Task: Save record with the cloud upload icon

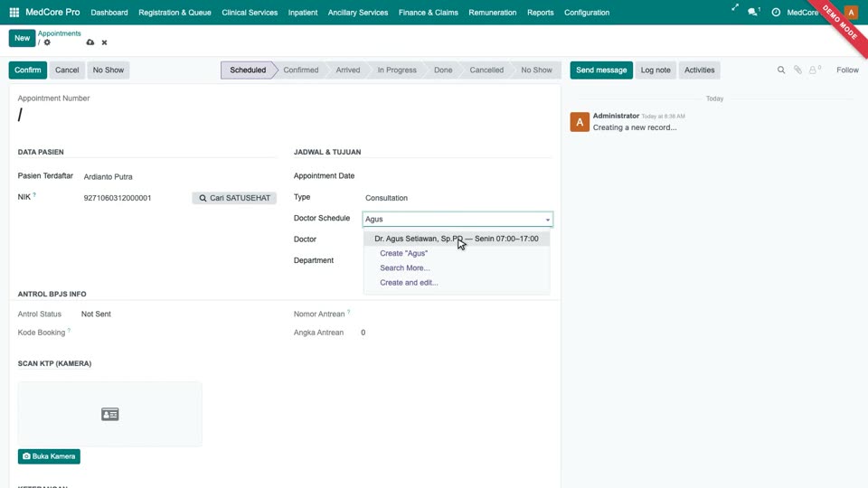Action: (90, 42)
